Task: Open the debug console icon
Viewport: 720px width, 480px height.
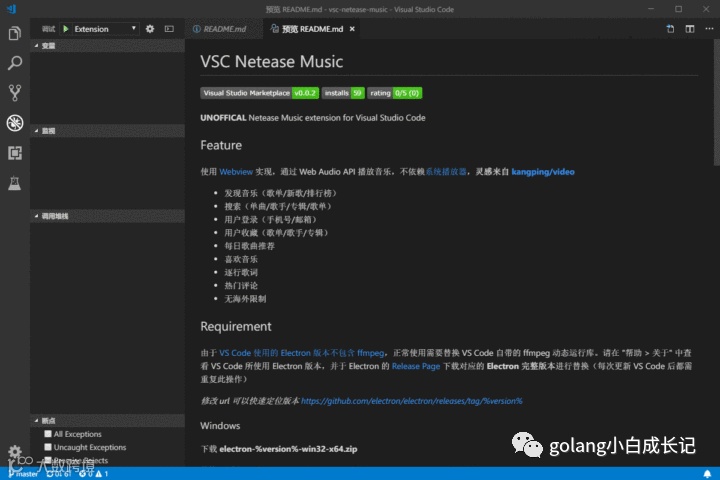Action: pos(169,29)
